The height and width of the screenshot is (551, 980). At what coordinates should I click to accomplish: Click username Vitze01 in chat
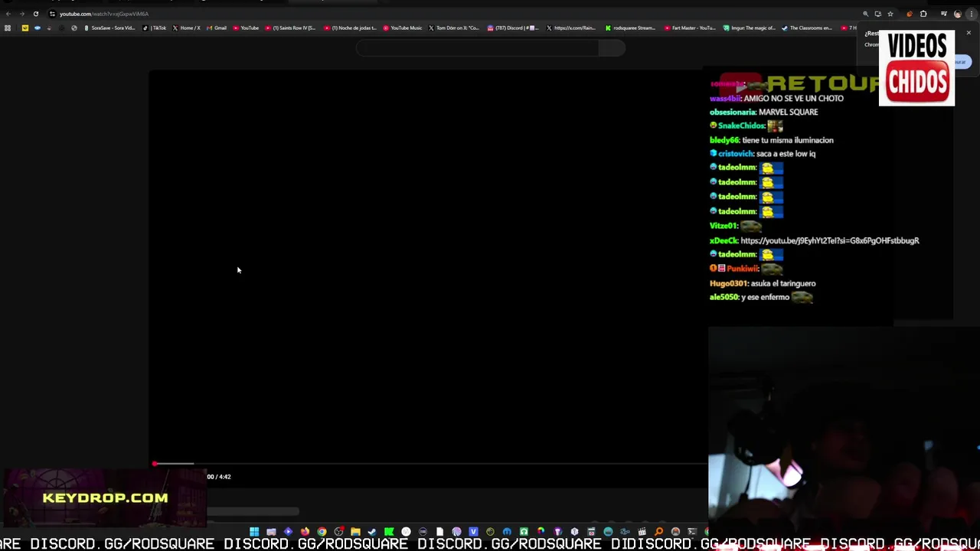724,226
